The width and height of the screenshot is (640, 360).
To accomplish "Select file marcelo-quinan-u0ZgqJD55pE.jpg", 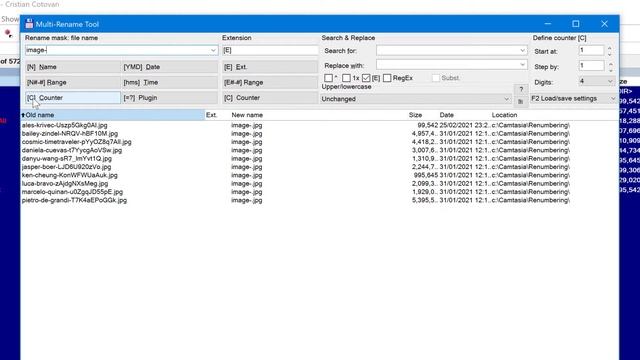I will point(72,192).
